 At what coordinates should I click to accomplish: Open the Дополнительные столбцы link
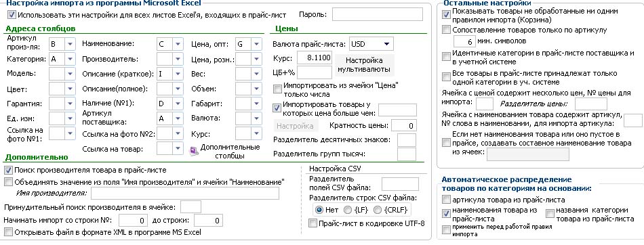[x=230, y=152]
